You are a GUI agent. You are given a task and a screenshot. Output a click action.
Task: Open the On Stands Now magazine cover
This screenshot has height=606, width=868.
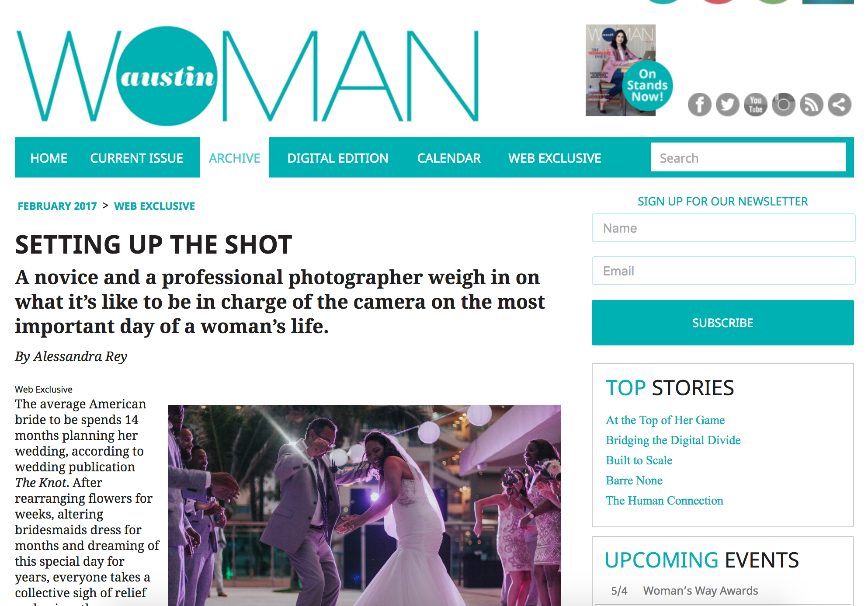point(628,70)
